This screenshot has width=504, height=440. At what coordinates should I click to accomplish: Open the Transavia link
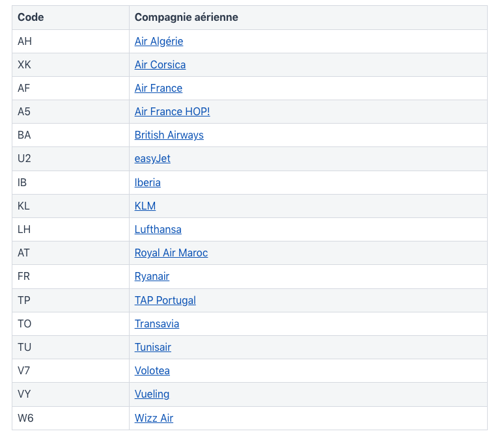coord(156,323)
